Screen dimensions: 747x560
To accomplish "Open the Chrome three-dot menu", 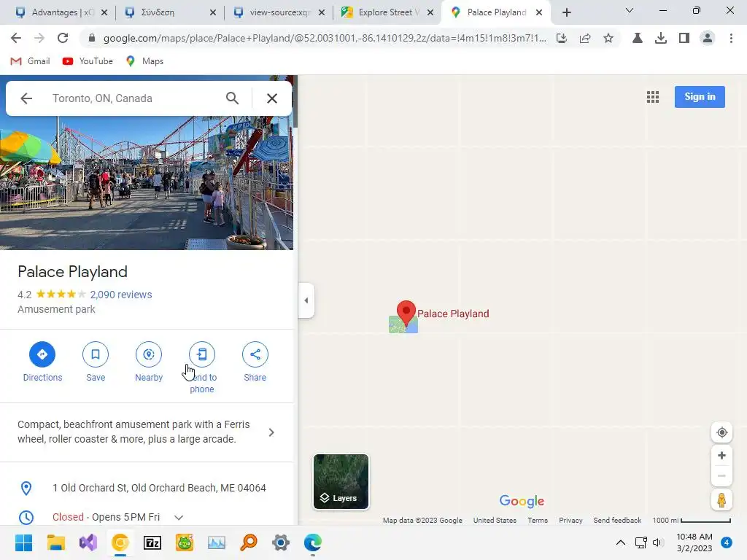I will (x=731, y=38).
